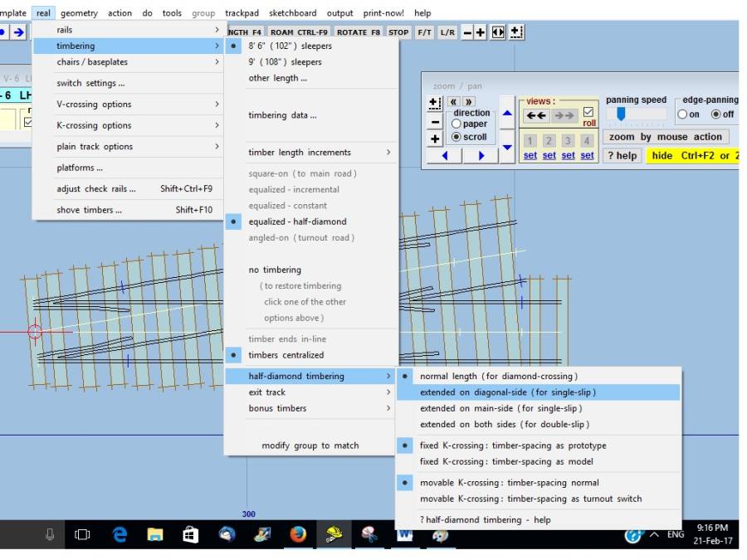Viewport: 747px width, 560px height.
Task: Click zoom by mouse action button
Action: 665,137
